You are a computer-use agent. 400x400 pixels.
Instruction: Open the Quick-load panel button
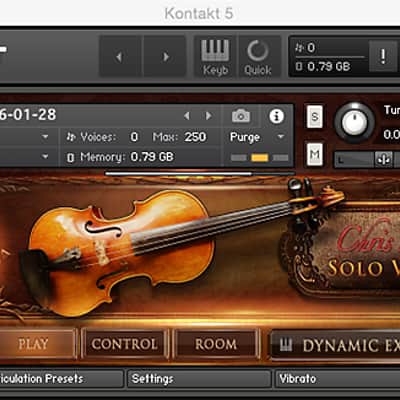click(258, 57)
